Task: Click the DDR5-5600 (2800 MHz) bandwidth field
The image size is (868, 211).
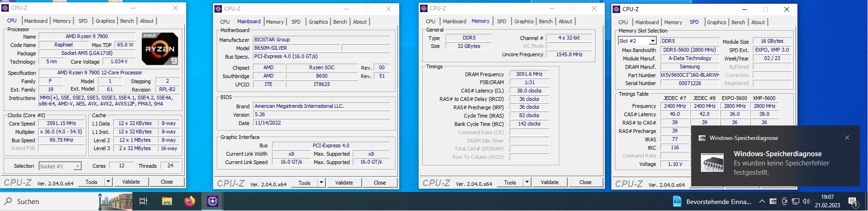Action: click(690, 50)
